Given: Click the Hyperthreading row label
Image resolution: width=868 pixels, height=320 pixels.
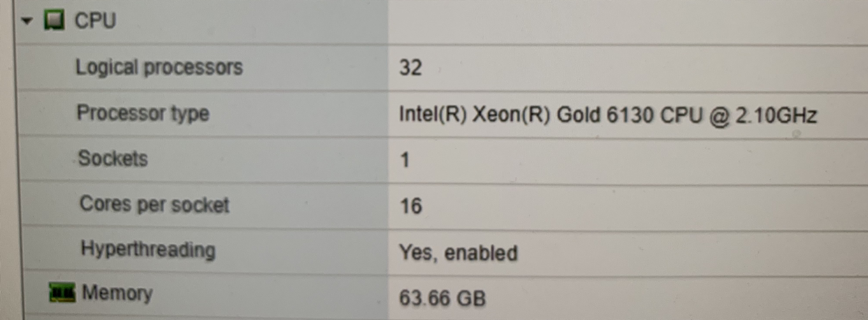Looking at the screenshot, I should (147, 249).
